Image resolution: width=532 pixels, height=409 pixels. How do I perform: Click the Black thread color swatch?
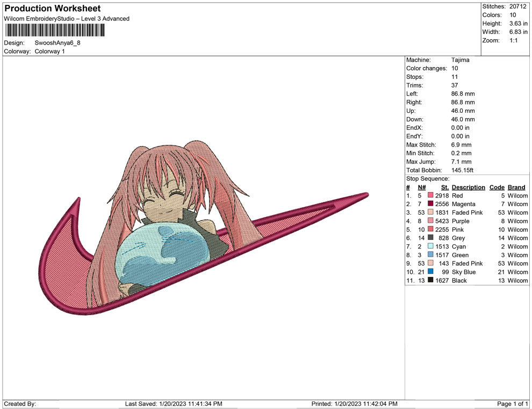coord(430,281)
